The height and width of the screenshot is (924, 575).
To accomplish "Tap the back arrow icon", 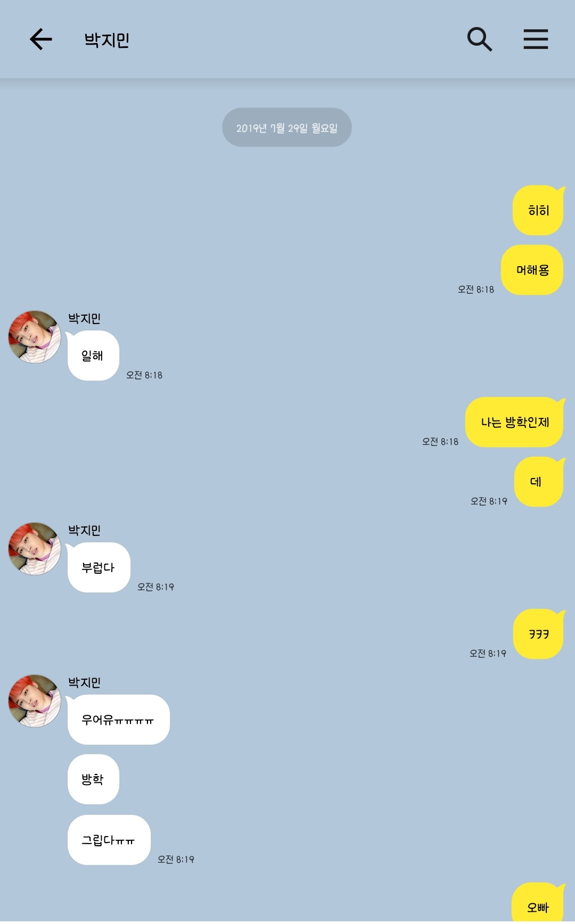I will click(x=41, y=39).
